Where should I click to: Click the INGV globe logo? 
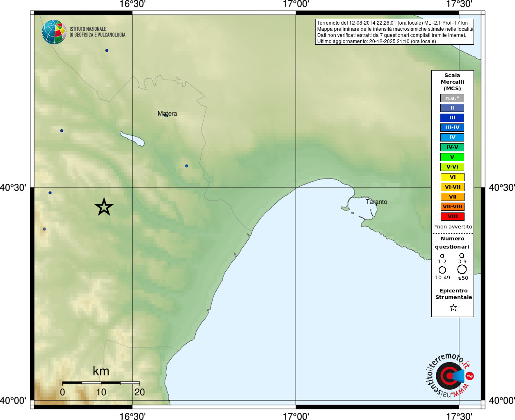54,32
